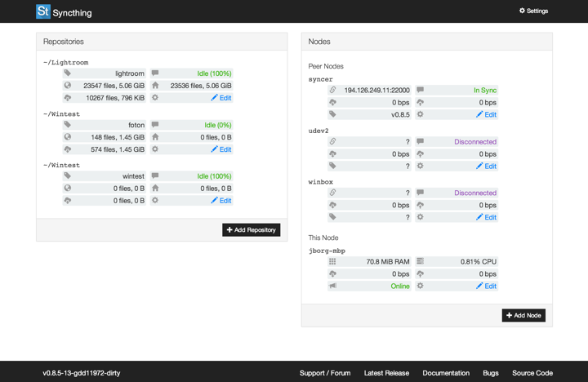This screenshot has width=588, height=382.
Task: Click the tag icon in winbox node
Action: click(332, 217)
